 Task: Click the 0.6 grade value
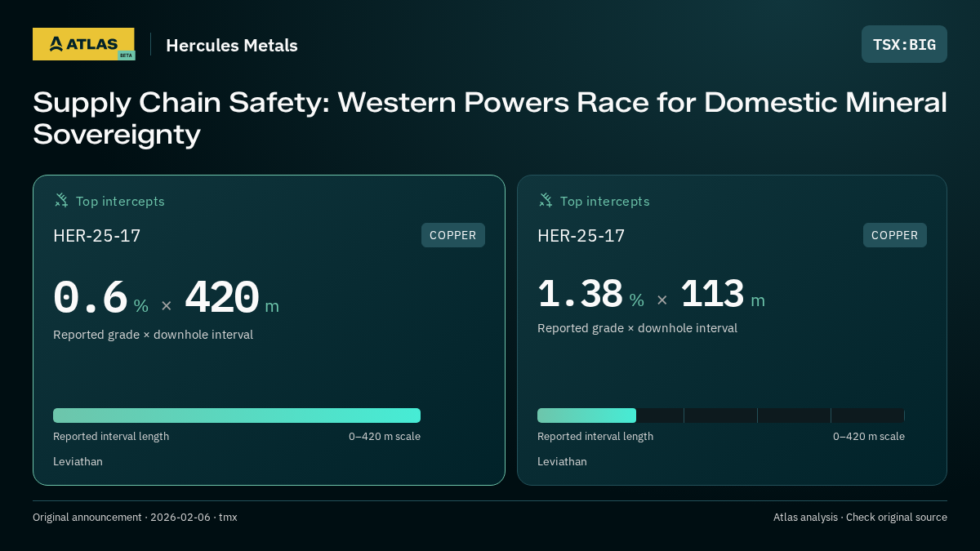(91, 298)
